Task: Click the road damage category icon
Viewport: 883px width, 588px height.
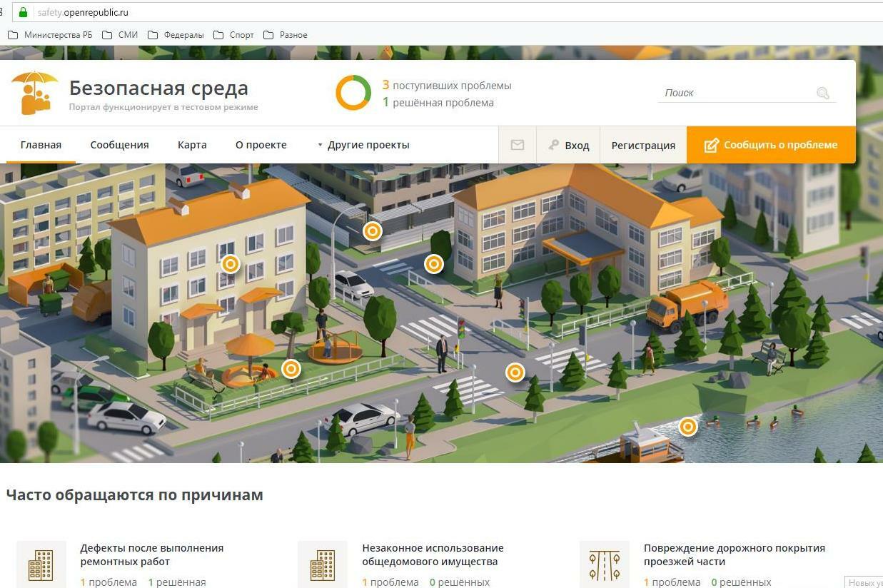Action: click(604, 565)
